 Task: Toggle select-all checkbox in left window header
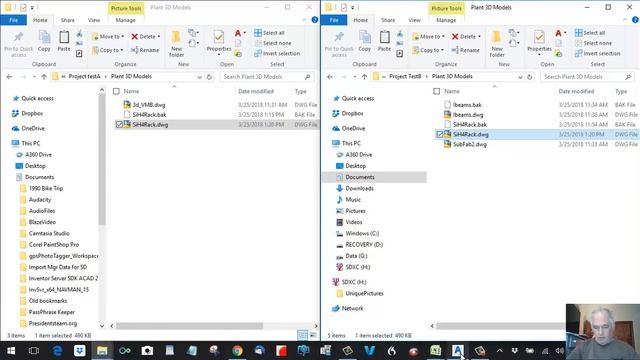[116, 91]
